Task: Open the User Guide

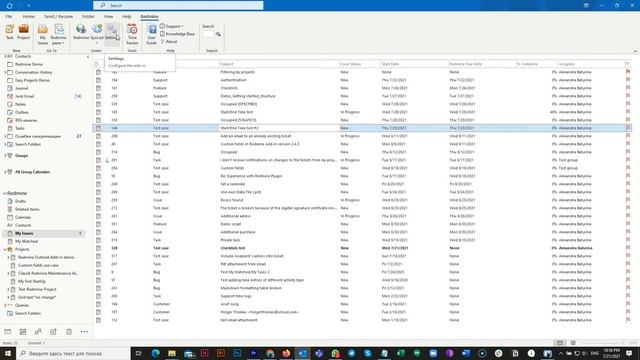Action: pos(151,34)
